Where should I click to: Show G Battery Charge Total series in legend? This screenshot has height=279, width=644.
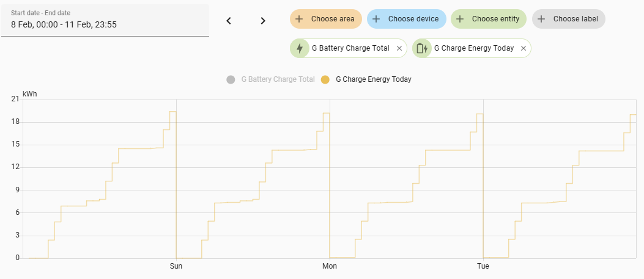click(278, 79)
